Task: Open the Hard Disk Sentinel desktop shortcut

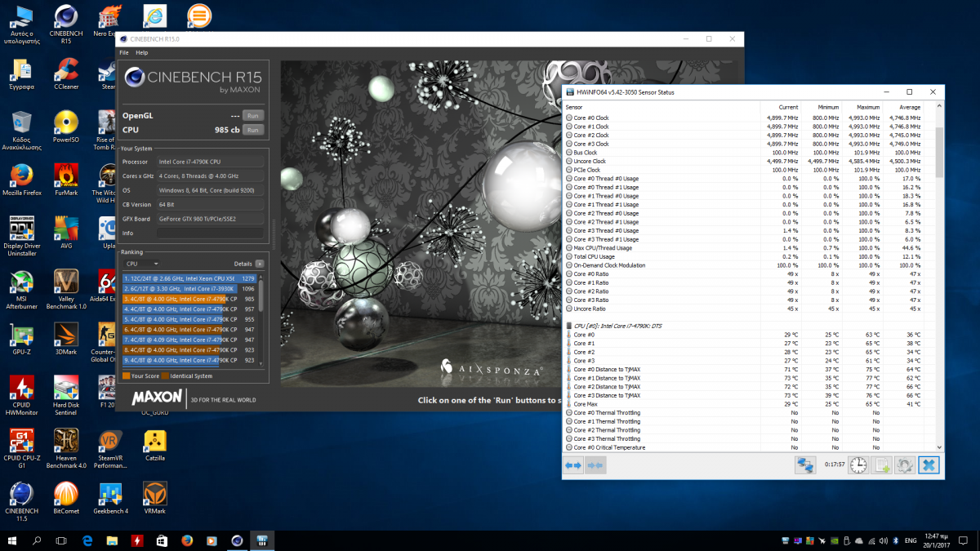Action: point(65,396)
